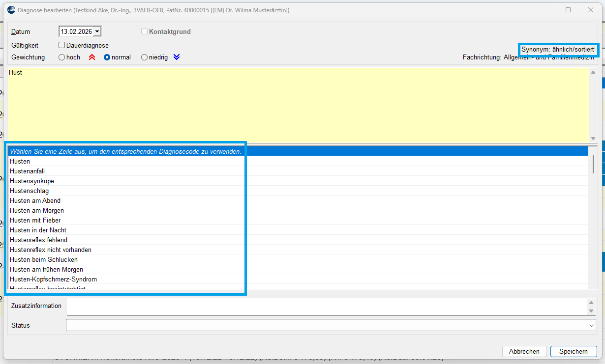Pick 'Husten mit Fieber' diagnosis entry
This screenshot has width=605, height=364.
click(35, 220)
